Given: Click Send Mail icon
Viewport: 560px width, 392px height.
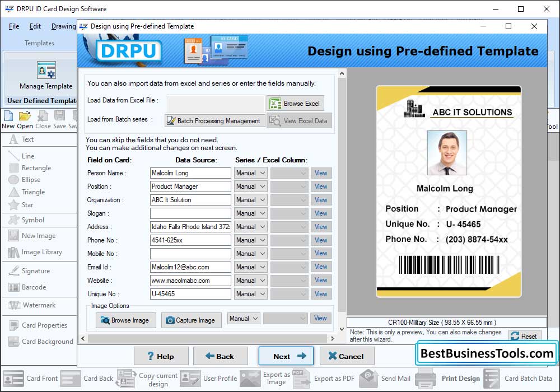Looking at the screenshot, I should [x=368, y=379].
